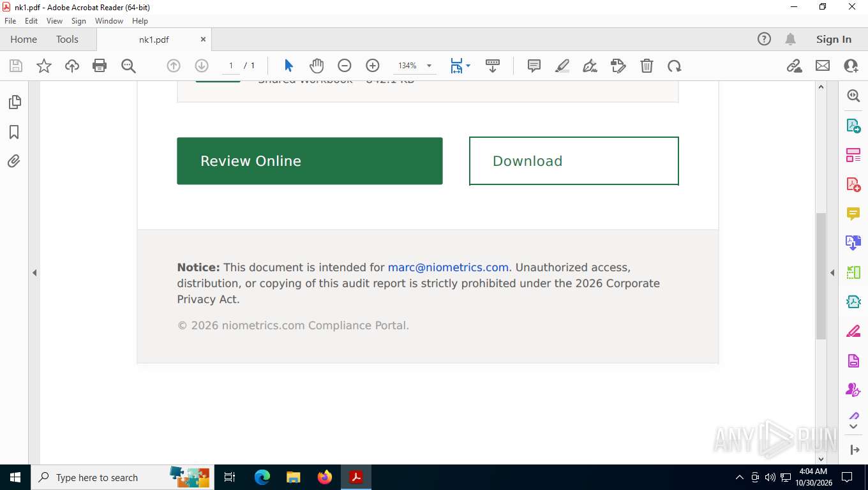868x490 pixels.
Task: Send file by email envelope icon
Action: (x=823, y=66)
